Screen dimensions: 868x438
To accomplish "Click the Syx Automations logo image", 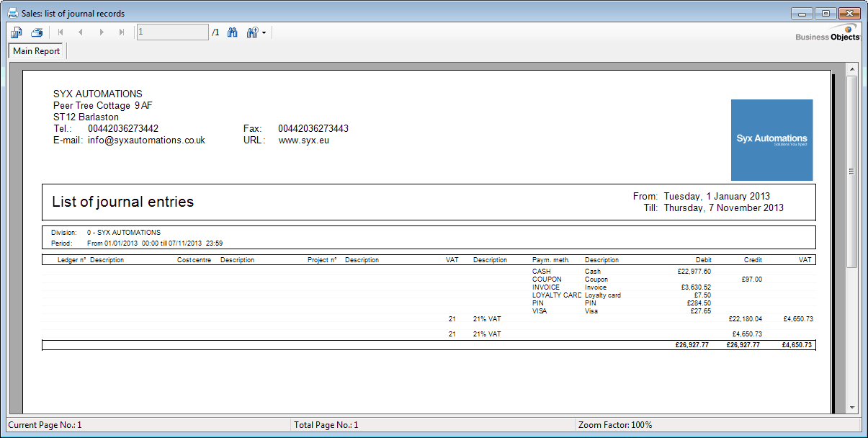I will (771, 140).
